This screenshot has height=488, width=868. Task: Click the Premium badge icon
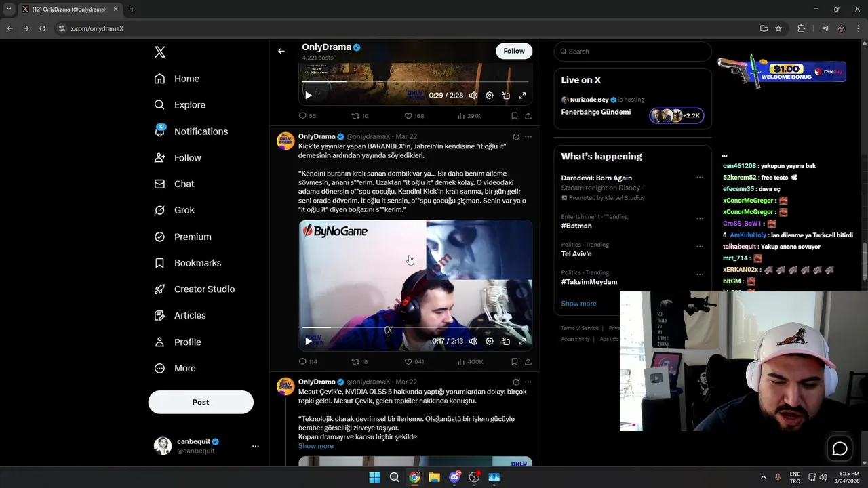coord(159,237)
